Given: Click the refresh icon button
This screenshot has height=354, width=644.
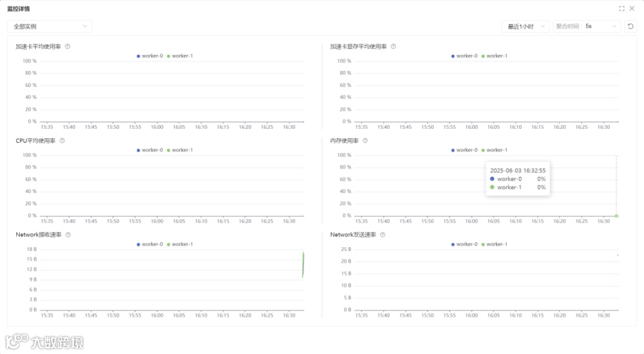Looking at the screenshot, I should click(x=630, y=26).
